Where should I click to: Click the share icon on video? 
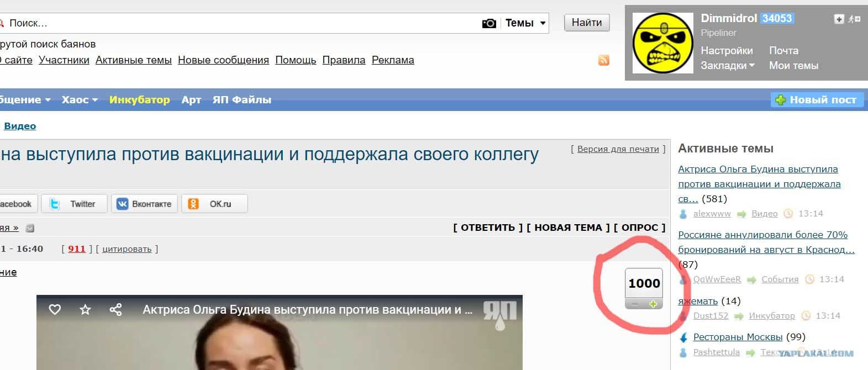115,310
